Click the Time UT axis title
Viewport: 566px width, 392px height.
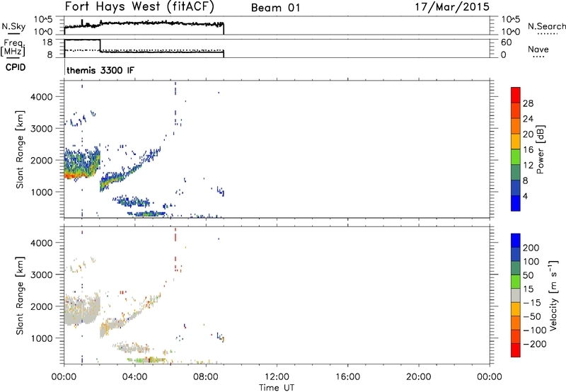coord(277,387)
